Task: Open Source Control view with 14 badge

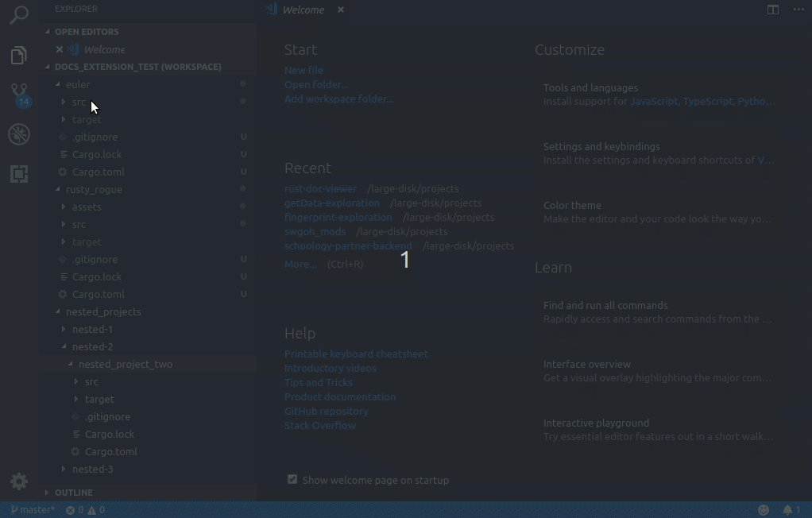Action: (x=20, y=95)
